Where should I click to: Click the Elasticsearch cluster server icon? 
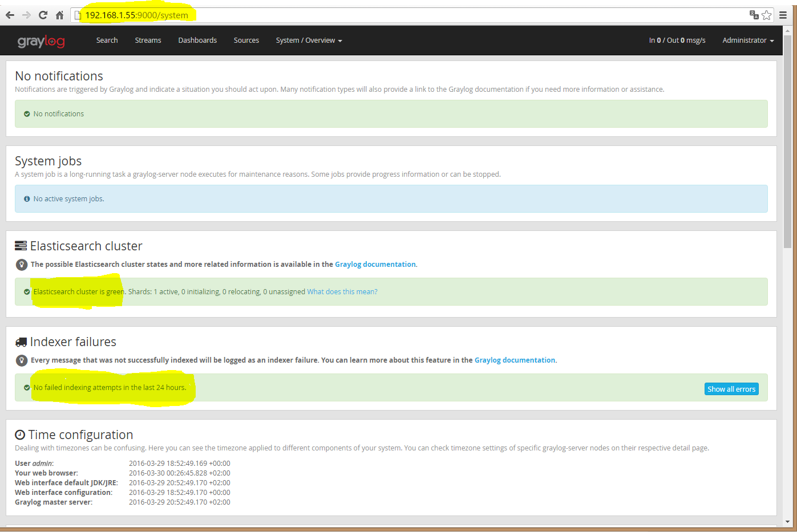21,246
